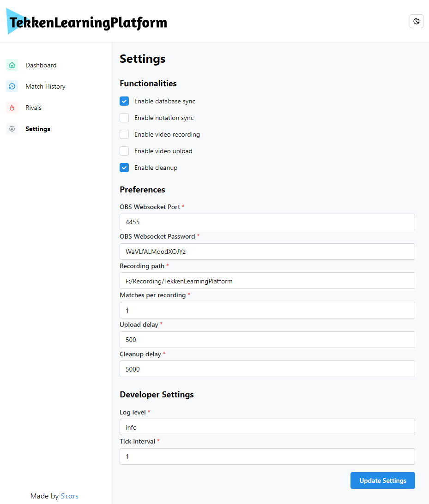
Task: Select the Cleanup delay input
Action: click(x=267, y=369)
